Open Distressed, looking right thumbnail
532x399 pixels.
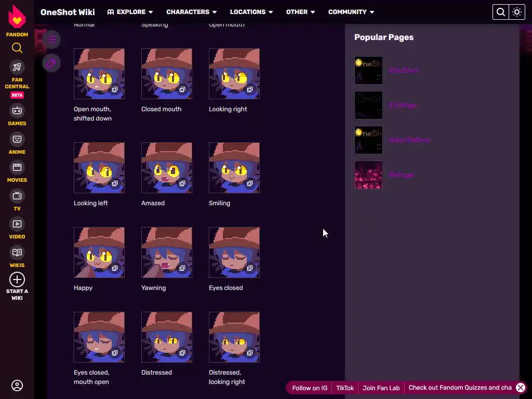click(234, 337)
